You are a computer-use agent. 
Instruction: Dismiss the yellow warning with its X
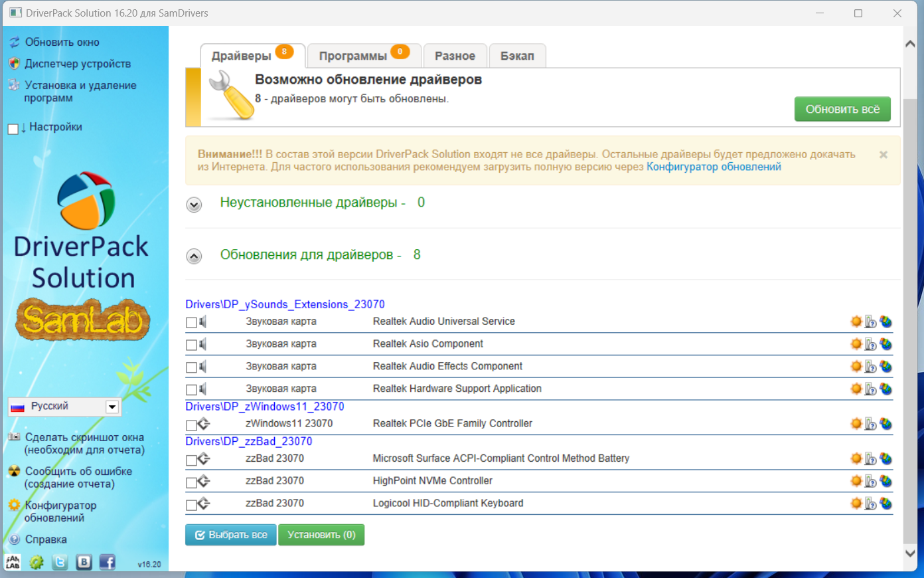point(884,155)
